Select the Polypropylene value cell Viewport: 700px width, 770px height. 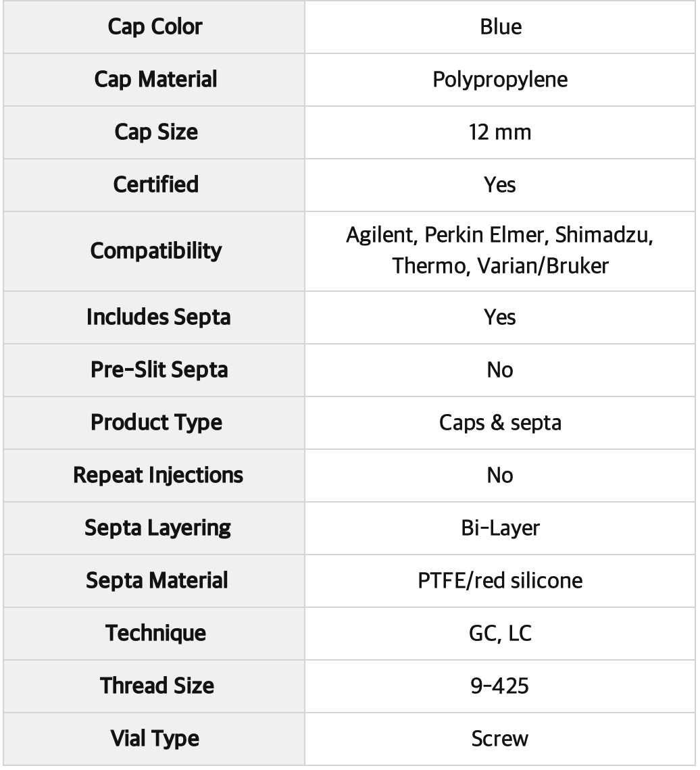coord(500,80)
